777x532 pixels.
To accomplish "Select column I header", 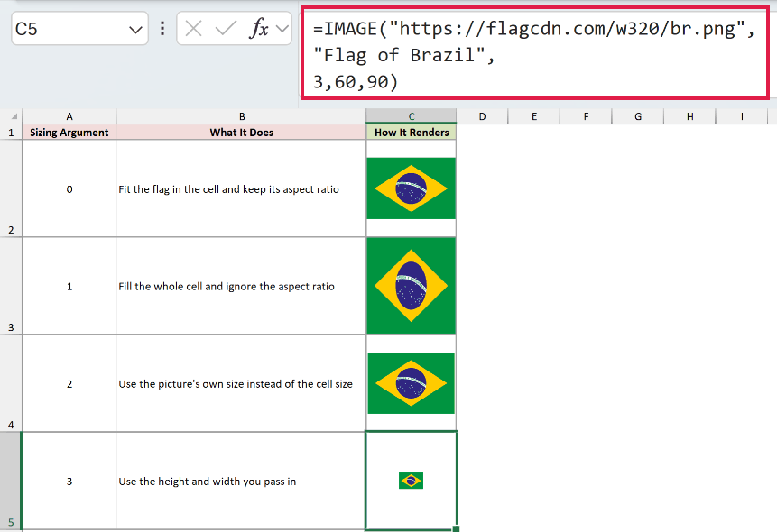I will pos(742,116).
